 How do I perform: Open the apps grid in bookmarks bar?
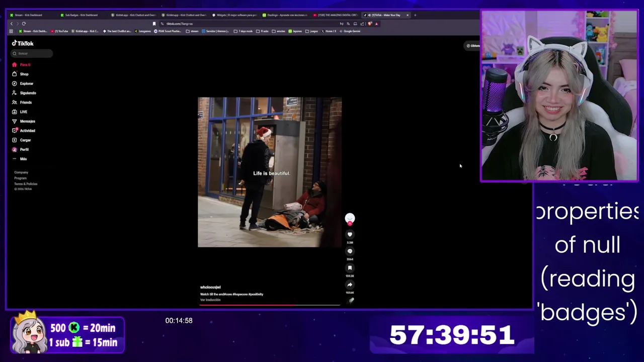pos(11,31)
